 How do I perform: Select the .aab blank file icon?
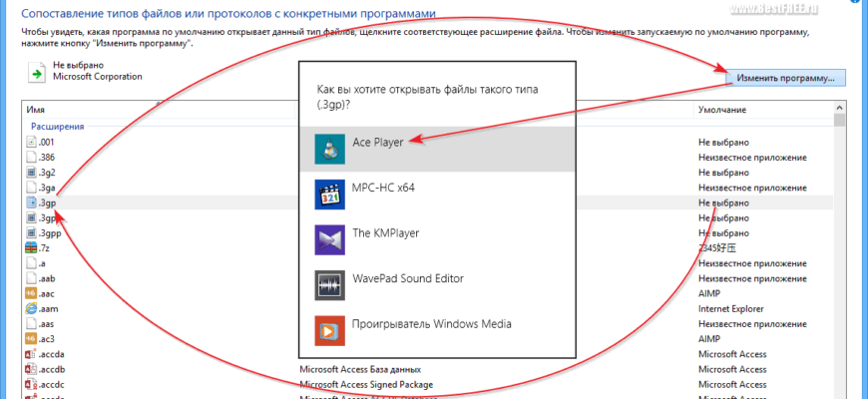click(x=31, y=278)
